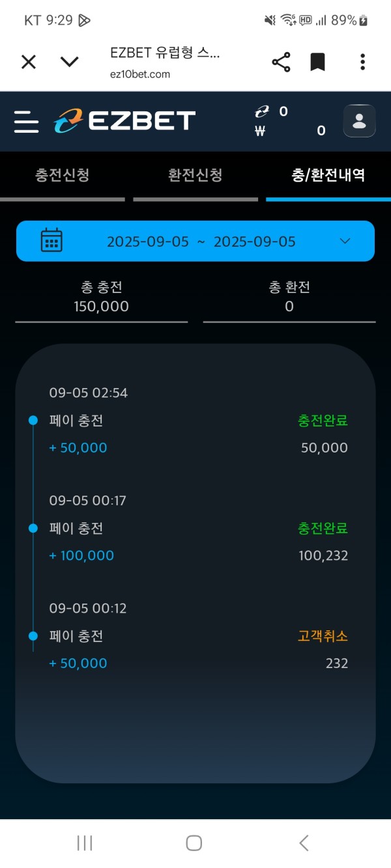Click the 충전완료 status label

tap(322, 421)
